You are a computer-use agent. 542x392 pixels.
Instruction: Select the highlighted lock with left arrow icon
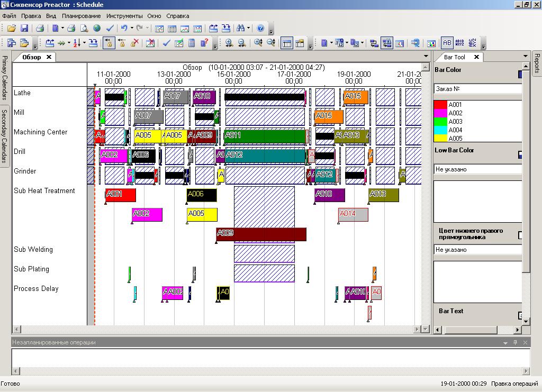click(109, 43)
